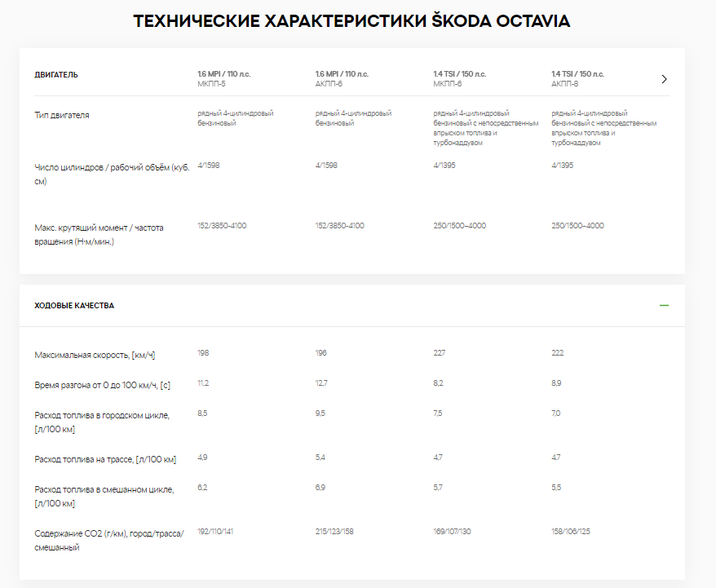This screenshot has height=588, width=716.
Task: Click highway fuel consumption value 5,4
Action: (x=320, y=457)
